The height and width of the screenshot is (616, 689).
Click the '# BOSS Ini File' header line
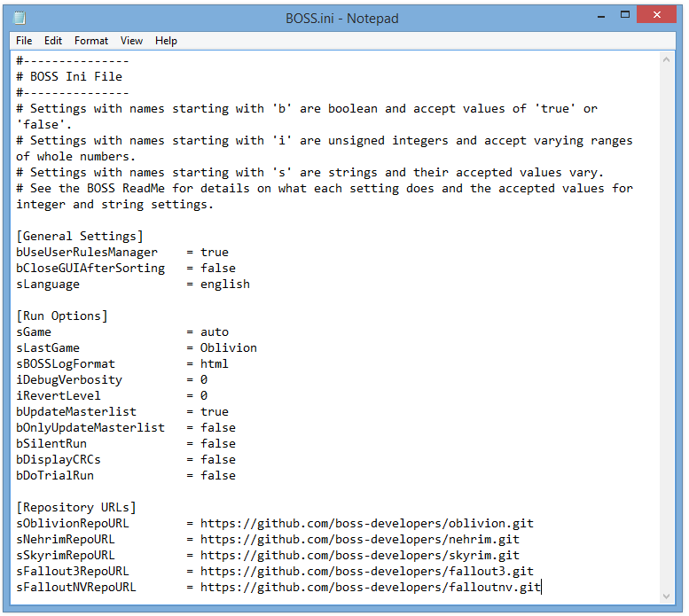click(69, 76)
